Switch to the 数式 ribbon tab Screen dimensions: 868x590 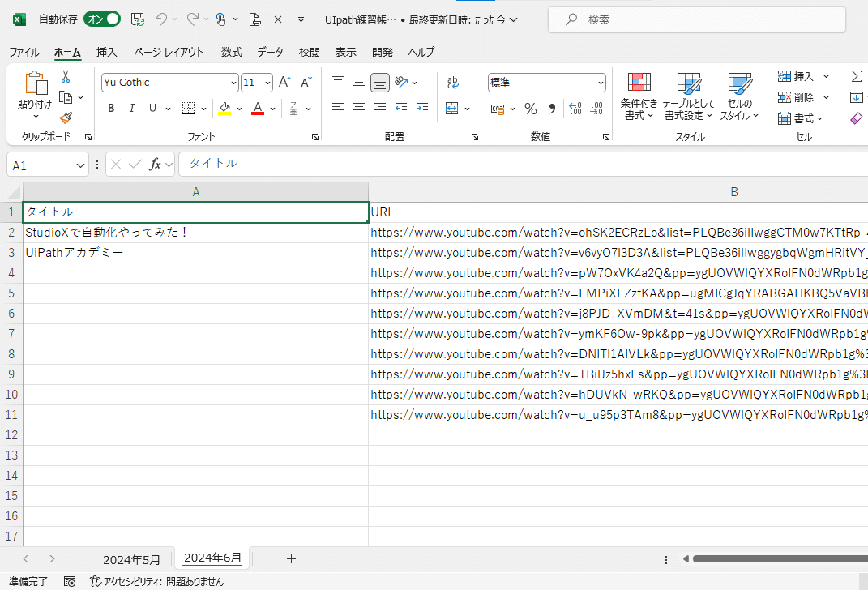232,52
